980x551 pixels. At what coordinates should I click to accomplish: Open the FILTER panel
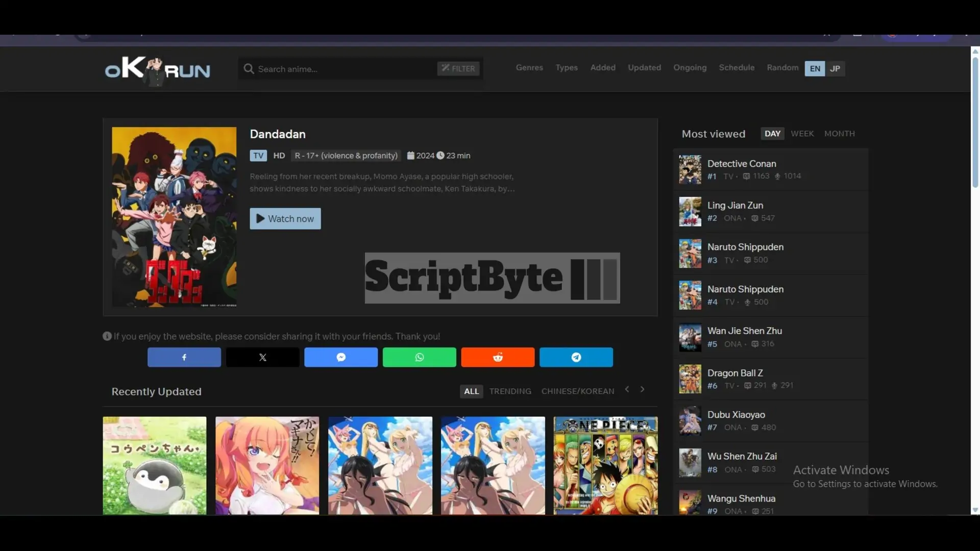(458, 68)
